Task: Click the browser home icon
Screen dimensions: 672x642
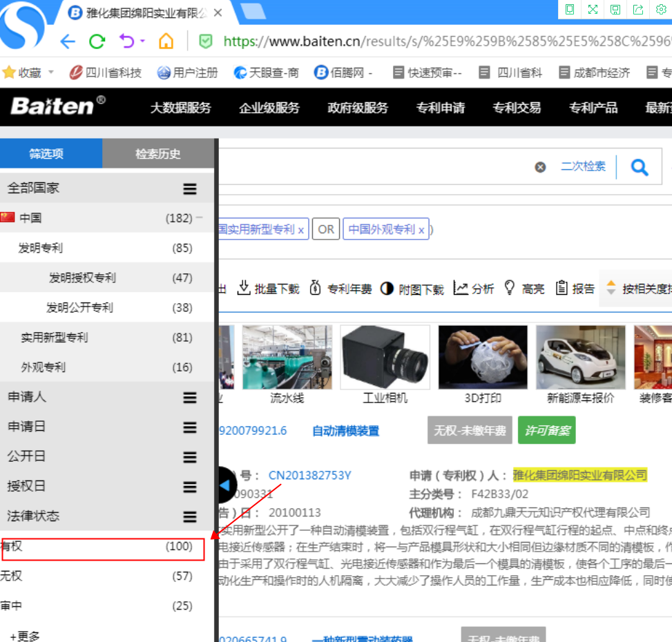Action: click(166, 41)
